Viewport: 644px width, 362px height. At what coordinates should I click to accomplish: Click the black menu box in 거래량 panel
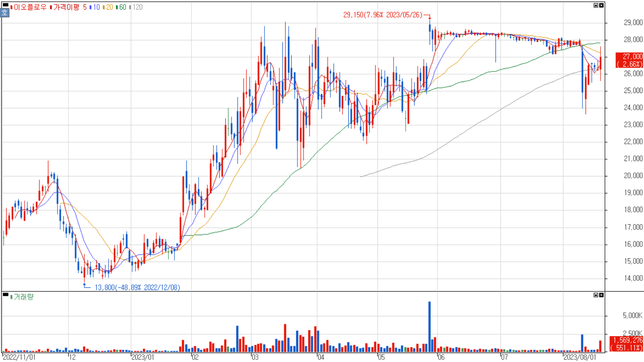pyautogui.click(x=5, y=294)
